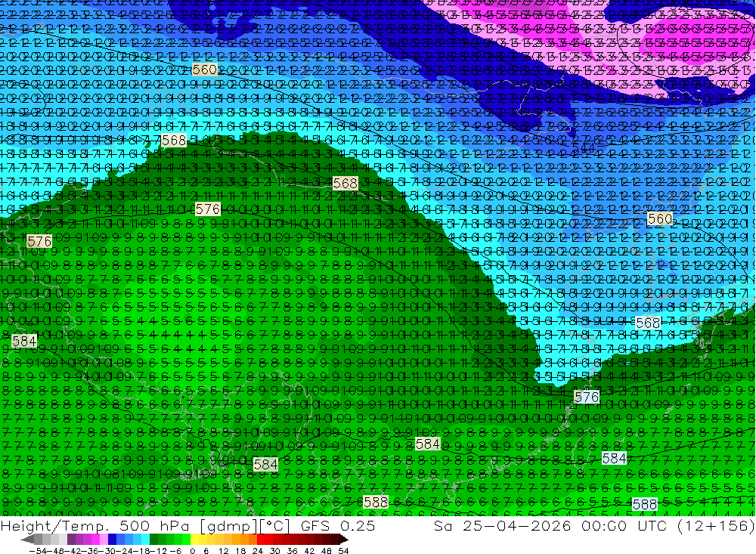Click the dark blue swatch at -30
The width and height of the screenshot is (756, 554).
pyautogui.click(x=113, y=540)
